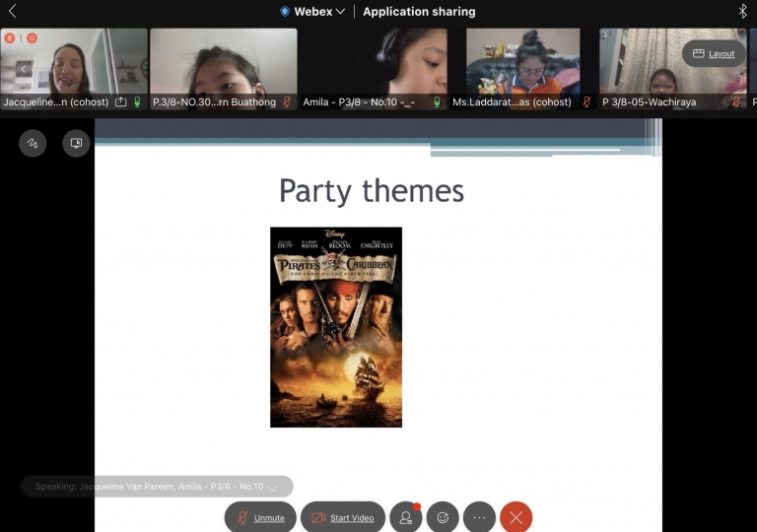Image resolution: width=757 pixels, height=532 pixels.
Task: Open the emoji reactions button
Action: [x=443, y=517]
